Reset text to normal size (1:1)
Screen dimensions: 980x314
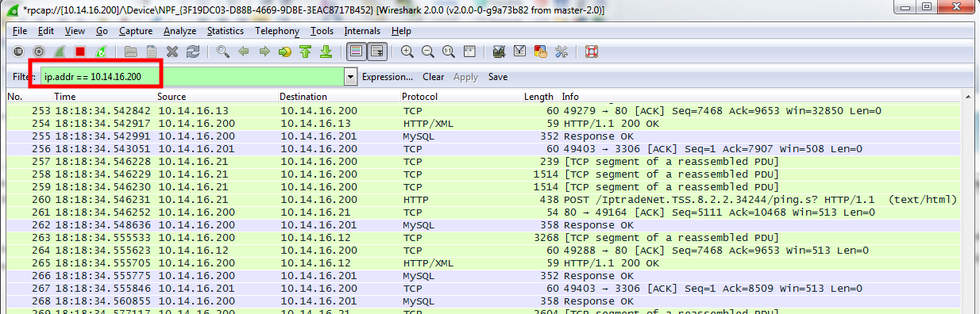pyautogui.click(x=449, y=52)
